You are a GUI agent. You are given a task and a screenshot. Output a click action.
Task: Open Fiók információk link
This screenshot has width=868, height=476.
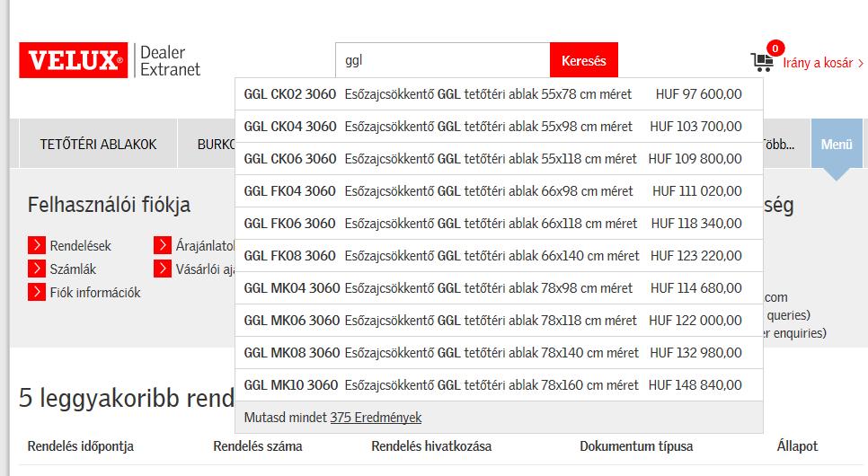tap(95, 292)
